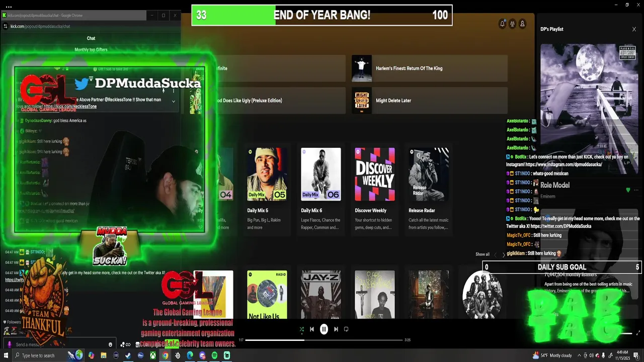Toggle repeat in Spotify player
644x362 pixels.
coord(346,329)
